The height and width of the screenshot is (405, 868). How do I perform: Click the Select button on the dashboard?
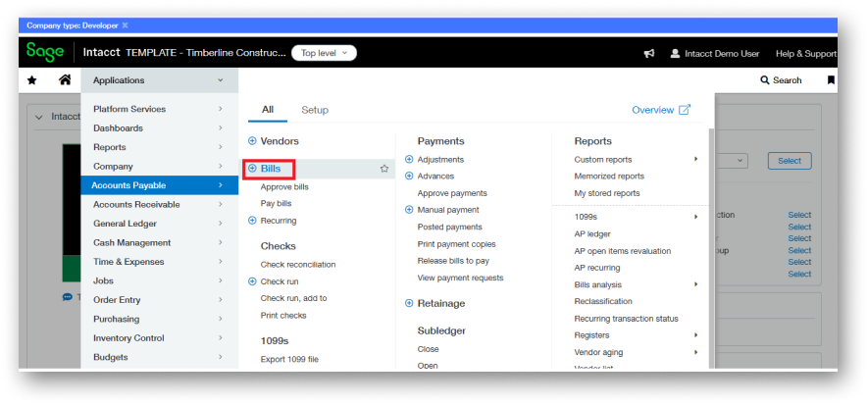[790, 161]
